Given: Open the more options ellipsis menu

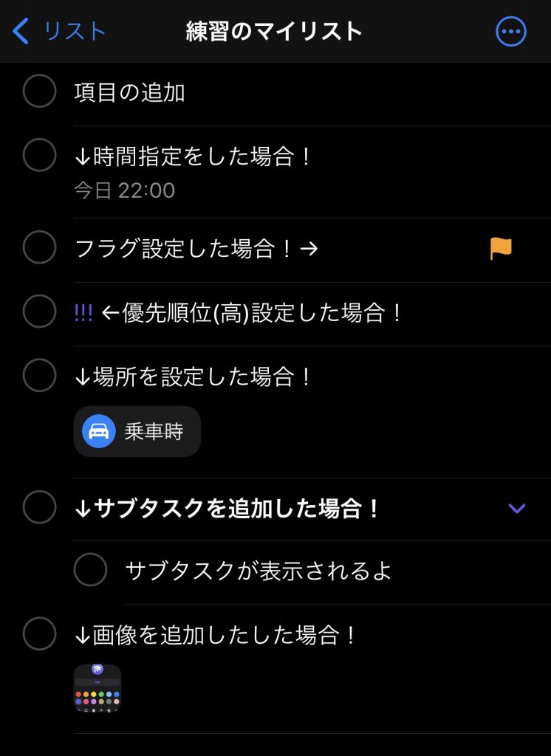Looking at the screenshot, I should click(511, 31).
